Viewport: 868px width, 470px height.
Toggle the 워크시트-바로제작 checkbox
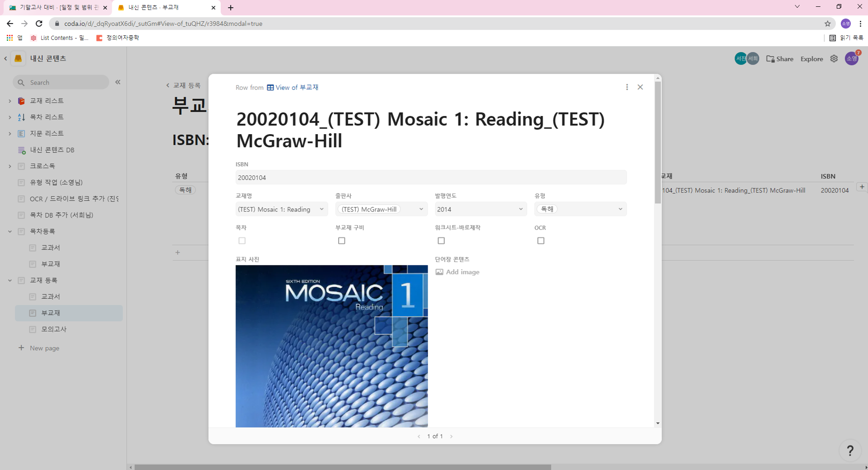click(441, 241)
